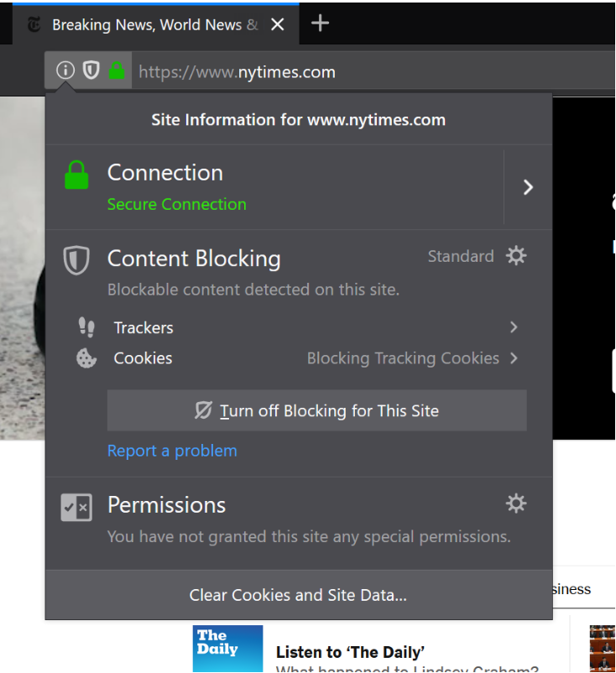Click the Content Blocking shield icon in the panel

point(76,259)
